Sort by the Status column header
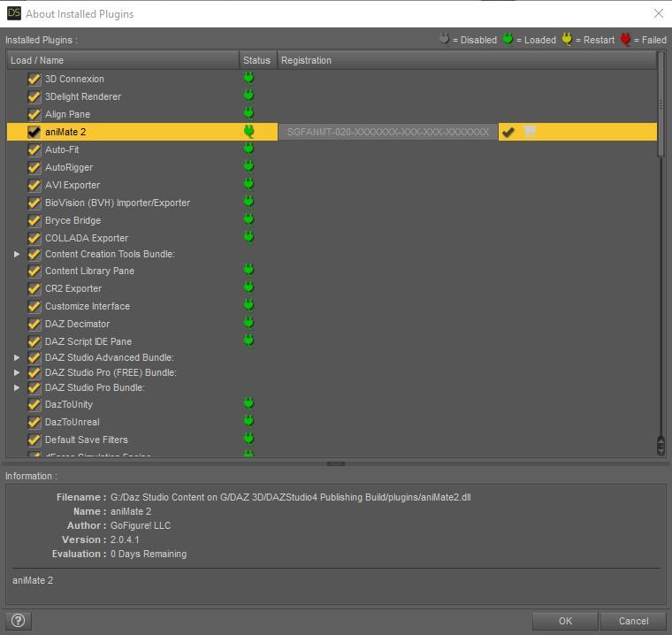The image size is (672, 635). (x=258, y=60)
